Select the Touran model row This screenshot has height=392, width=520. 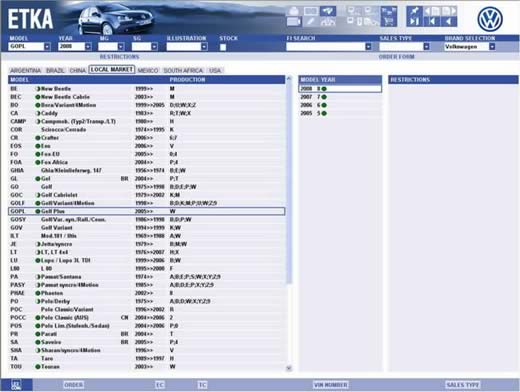click(147, 367)
